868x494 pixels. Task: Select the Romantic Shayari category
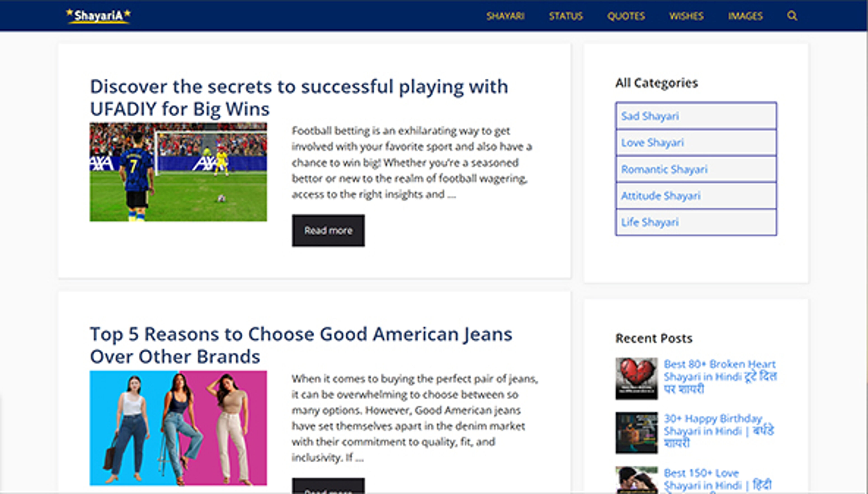664,169
